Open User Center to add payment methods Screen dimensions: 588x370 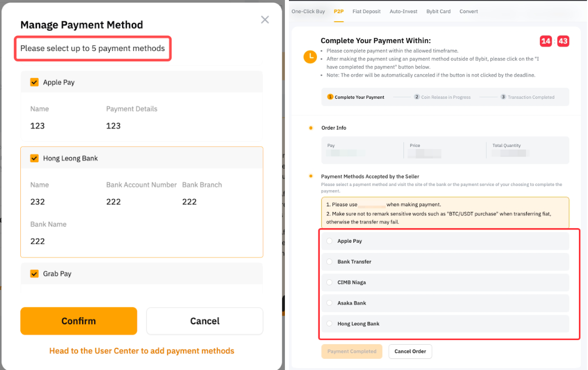(x=142, y=351)
